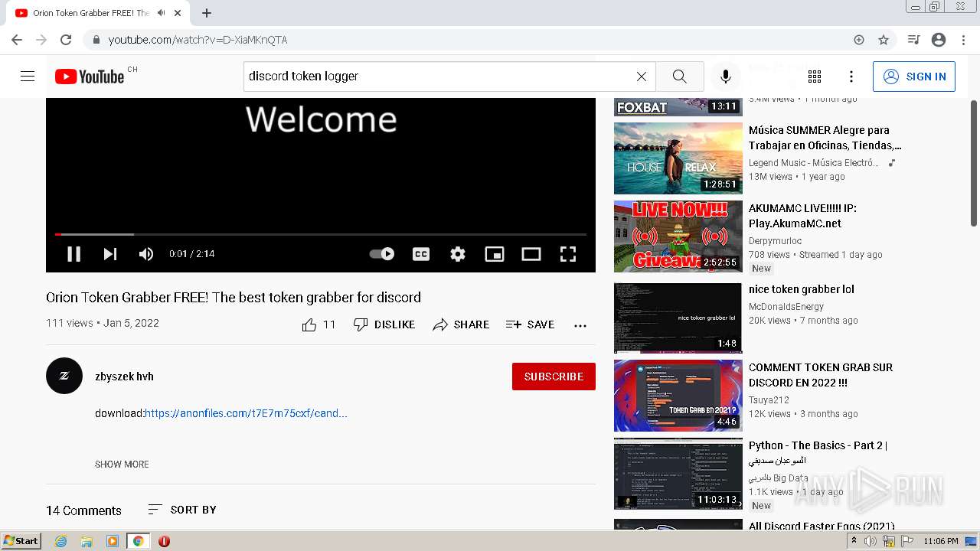Screen dimensions: 980x551
Task: Open the zbyszek hvh channel name
Action: [124, 377]
